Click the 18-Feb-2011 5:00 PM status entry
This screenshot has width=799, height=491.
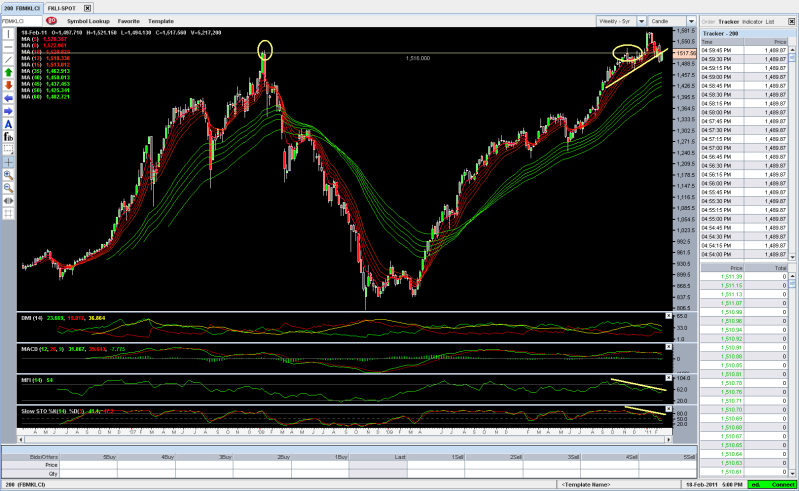coord(713,484)
